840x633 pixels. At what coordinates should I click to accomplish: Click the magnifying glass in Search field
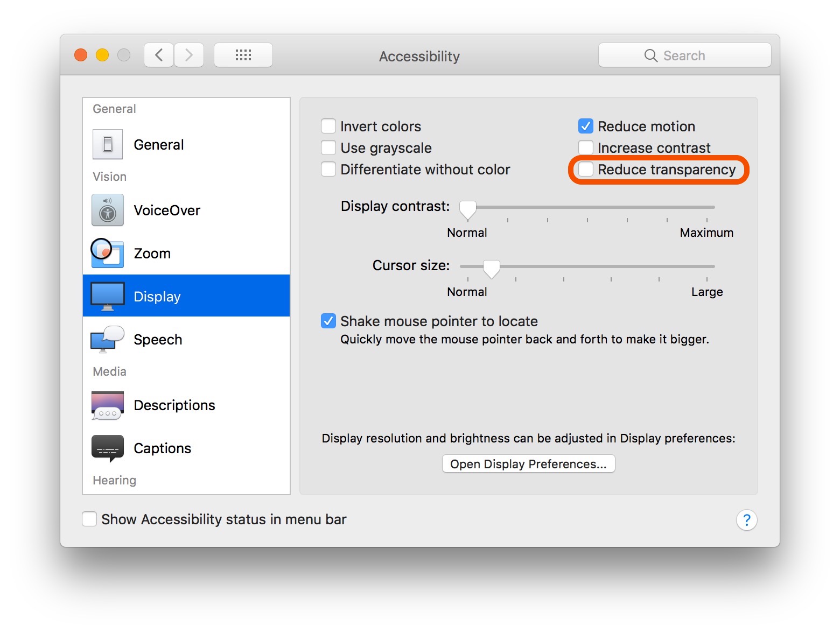651,55
